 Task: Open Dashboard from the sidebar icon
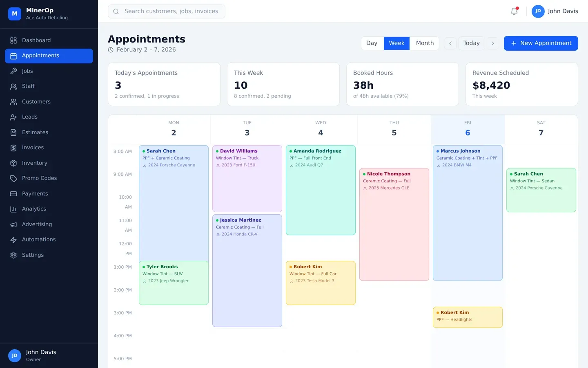click(x=13, y=40)
